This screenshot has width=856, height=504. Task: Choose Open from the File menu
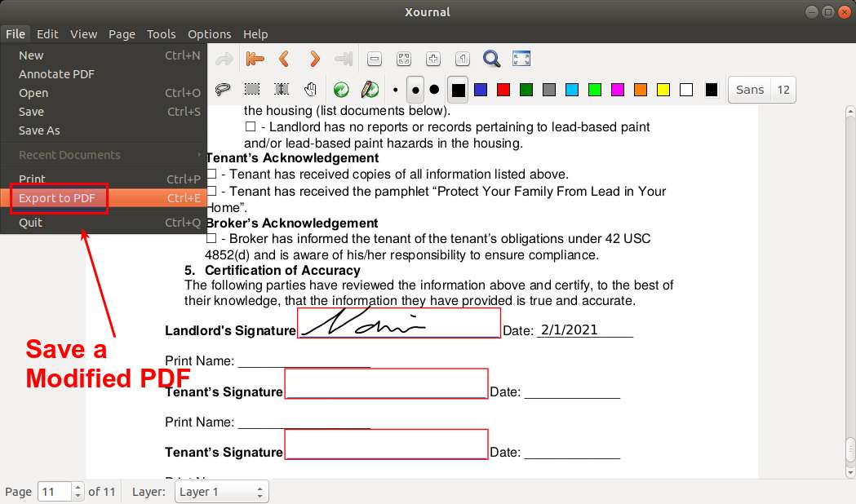(x=104, y=93)
